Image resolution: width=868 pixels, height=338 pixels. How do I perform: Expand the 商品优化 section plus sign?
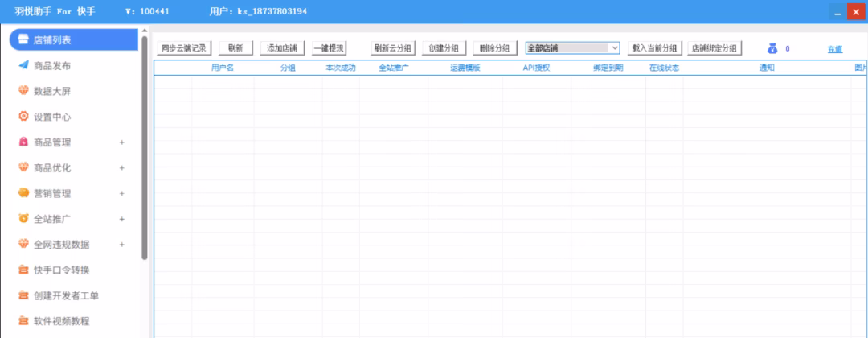122,168
